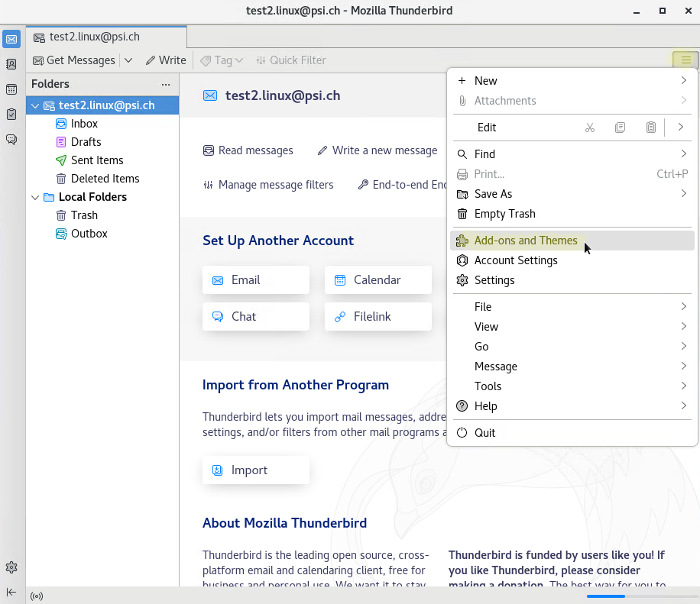The width and height of the screenshot is (700, 604).
Task: Click Write a new message link
Action: coord(378,150)
